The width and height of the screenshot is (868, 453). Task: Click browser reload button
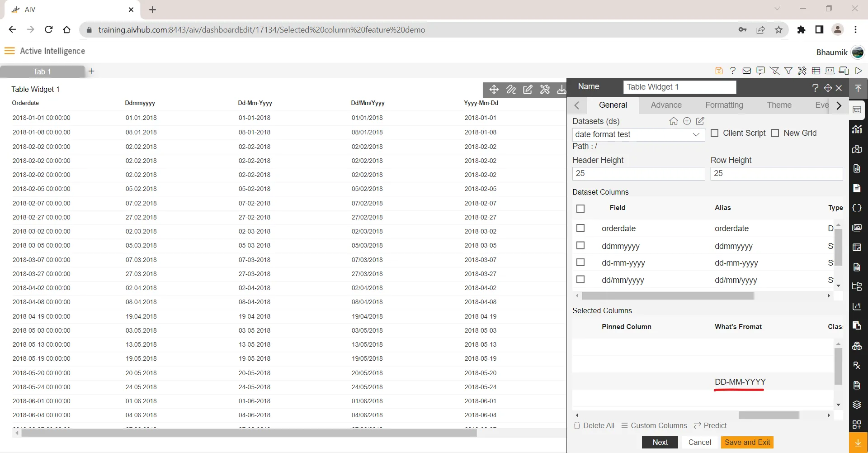49,29
